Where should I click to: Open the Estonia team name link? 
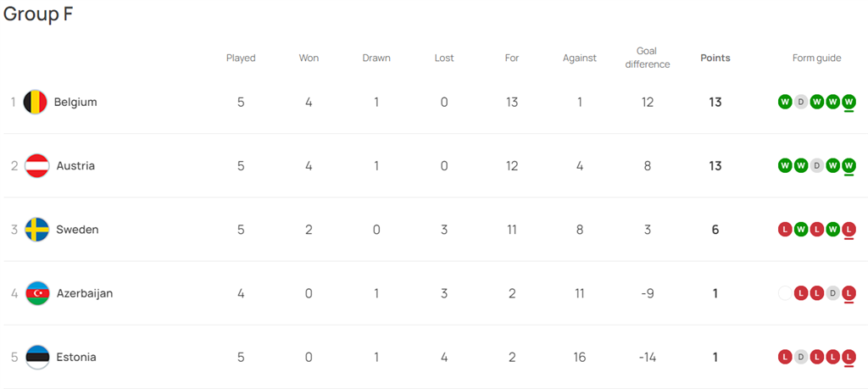(x=76, y=357)
